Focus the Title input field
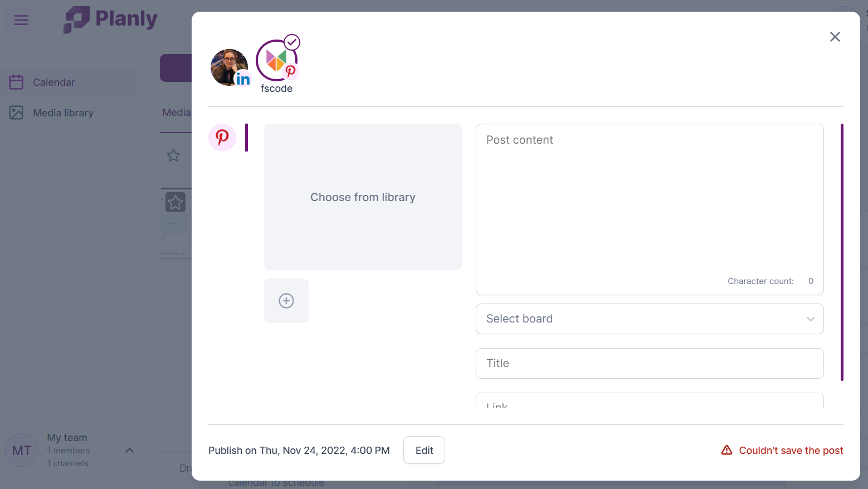Screen dimensions: 868x489 [x=650, y=364]
